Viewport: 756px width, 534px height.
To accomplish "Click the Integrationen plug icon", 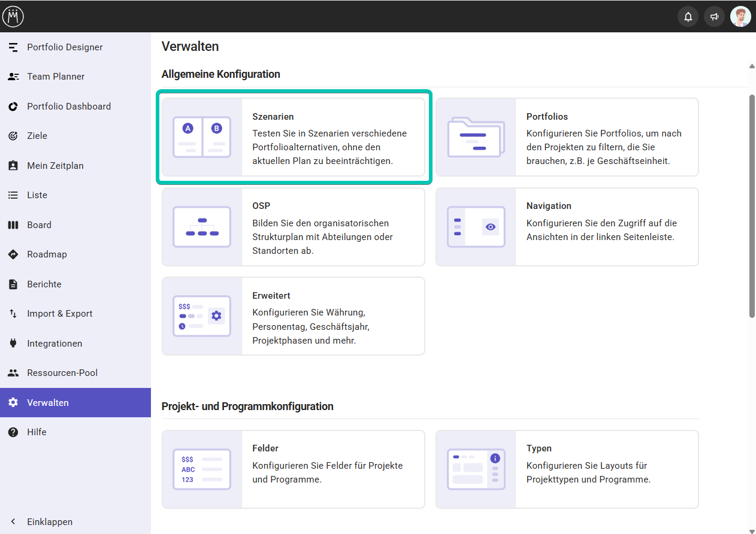I will (13, 344).
